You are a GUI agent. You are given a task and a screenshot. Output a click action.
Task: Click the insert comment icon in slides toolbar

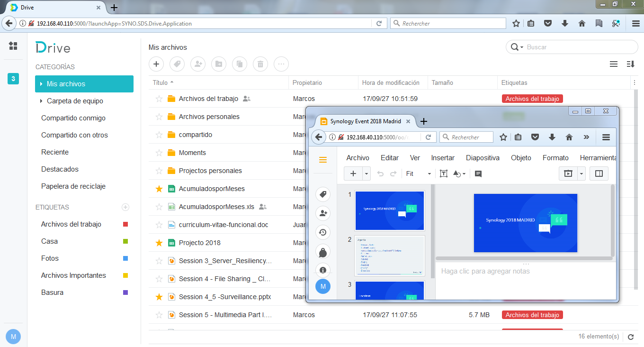[478, 174]
